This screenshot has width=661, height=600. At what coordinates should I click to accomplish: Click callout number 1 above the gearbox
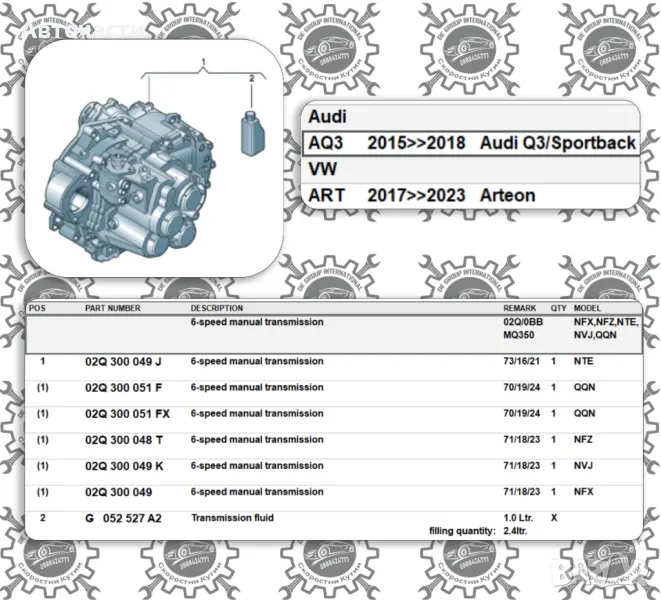point(204,62)
